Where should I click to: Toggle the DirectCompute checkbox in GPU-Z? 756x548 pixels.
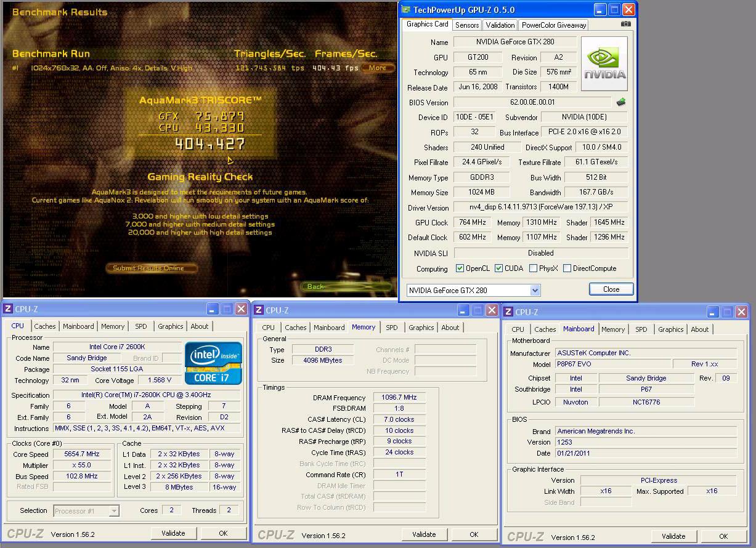click(567, 268)
